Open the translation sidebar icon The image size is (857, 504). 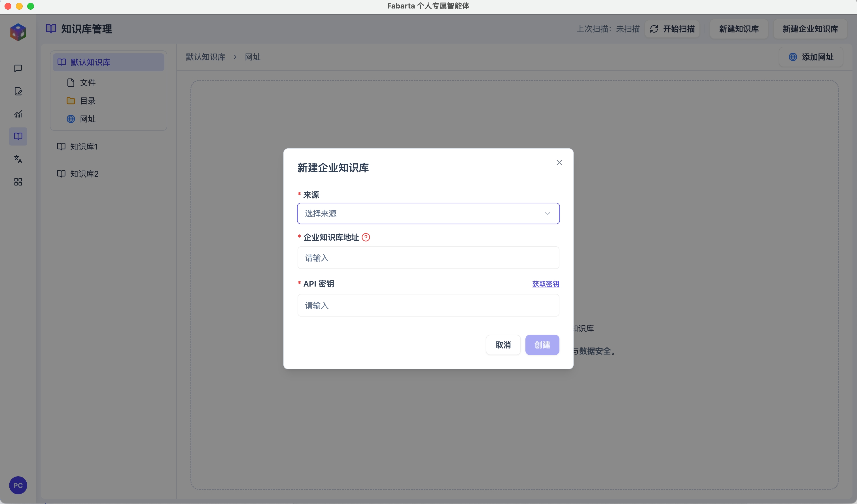pyautogui.click(x=18, y=159)
